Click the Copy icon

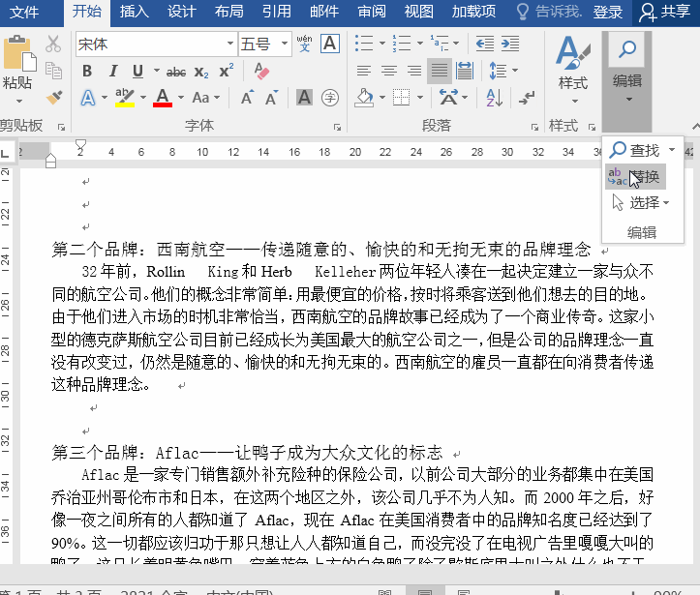coord(53,71)
